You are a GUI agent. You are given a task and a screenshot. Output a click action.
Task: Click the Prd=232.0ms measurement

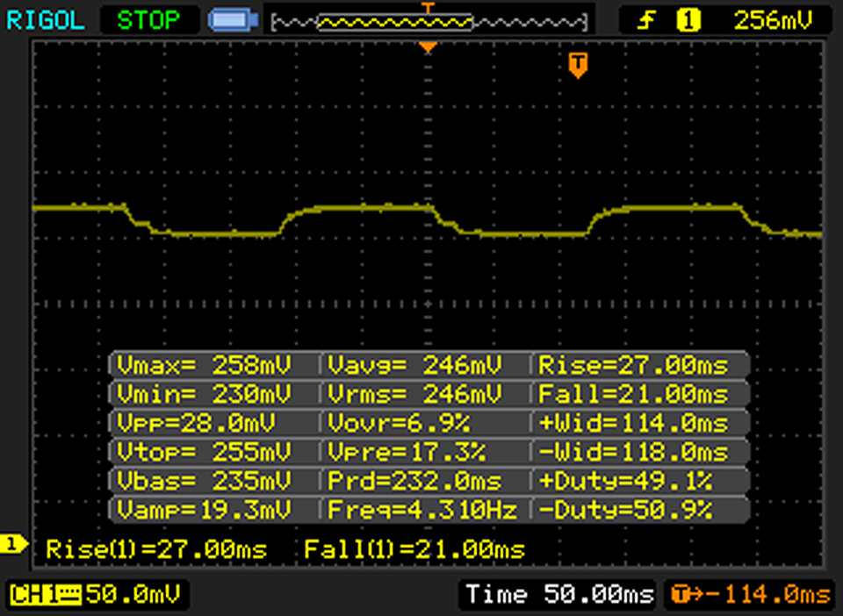414,480
